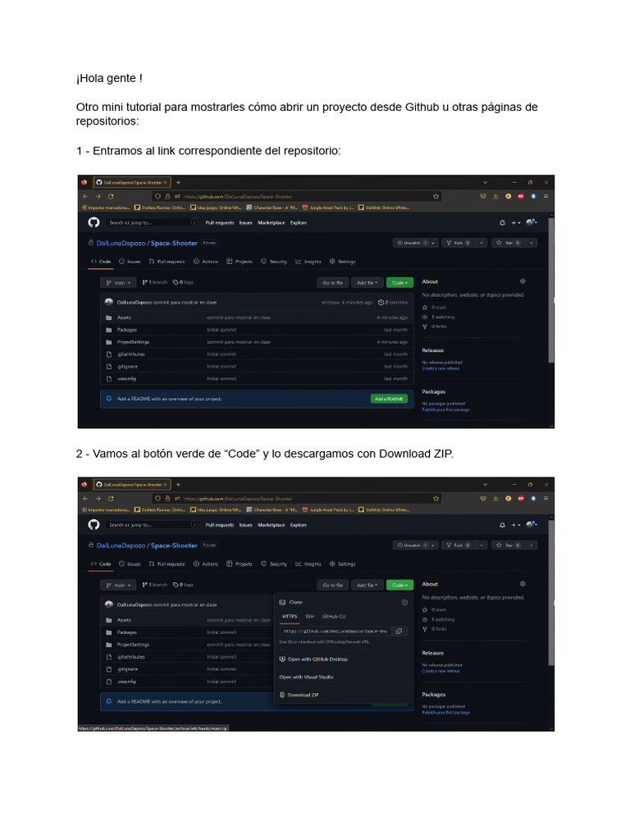Click bookmark star in first screenshot's address bar
Screen dimensions: 630x840
pos(436,196)
